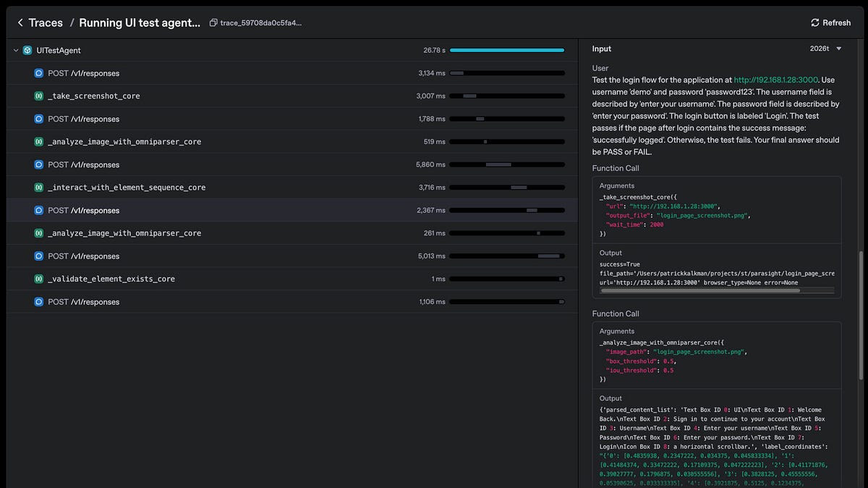This screenshot has height=488, width=868.
Task: Click the Running UI test agent... title
Action: click(x=140, y=23)
